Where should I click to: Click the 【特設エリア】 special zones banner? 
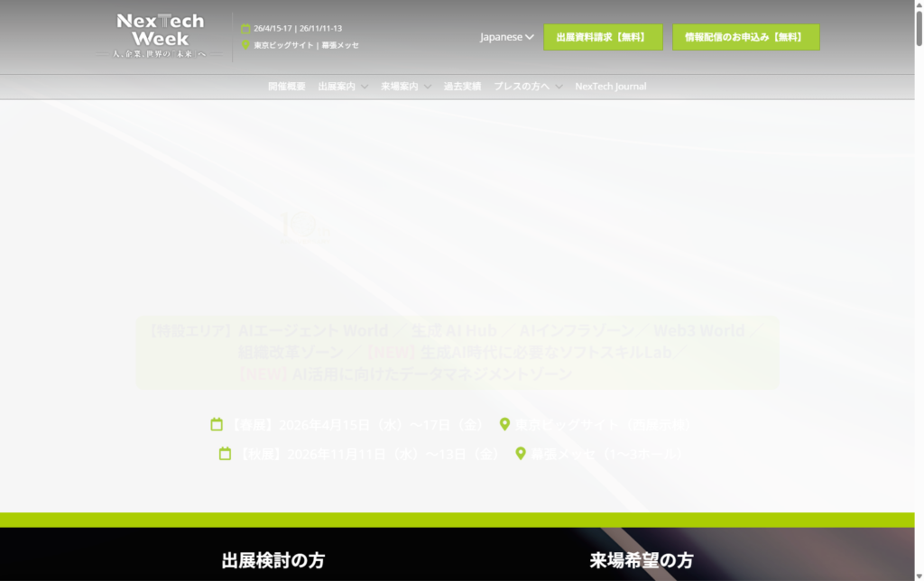pos(457,352)
